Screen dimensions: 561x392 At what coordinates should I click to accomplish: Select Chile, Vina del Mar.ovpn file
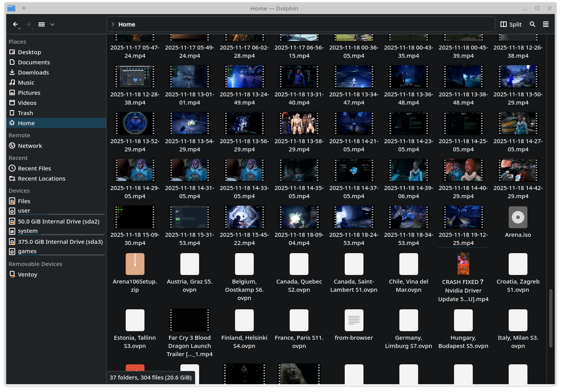409,273
